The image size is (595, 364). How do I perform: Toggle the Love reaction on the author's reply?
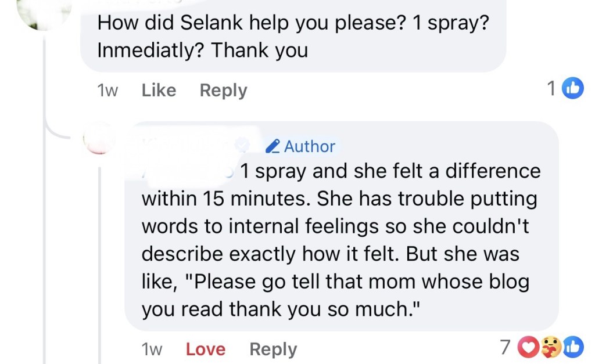tap(205, 349)
